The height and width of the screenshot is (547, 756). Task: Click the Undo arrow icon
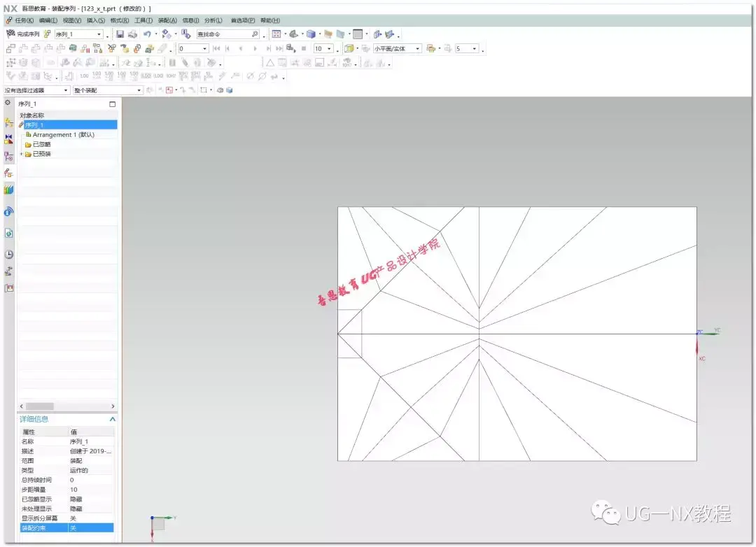(147, 34)
